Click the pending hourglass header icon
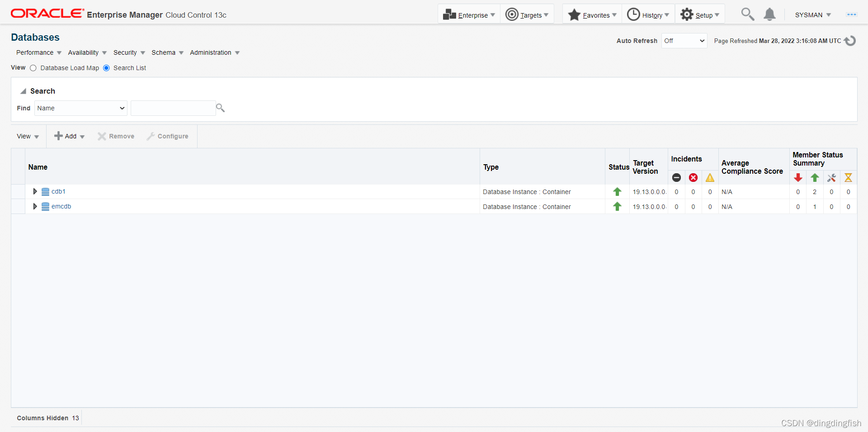Image resolution: width=868 pixels, height=432 pixels. (x=848, y=178)
